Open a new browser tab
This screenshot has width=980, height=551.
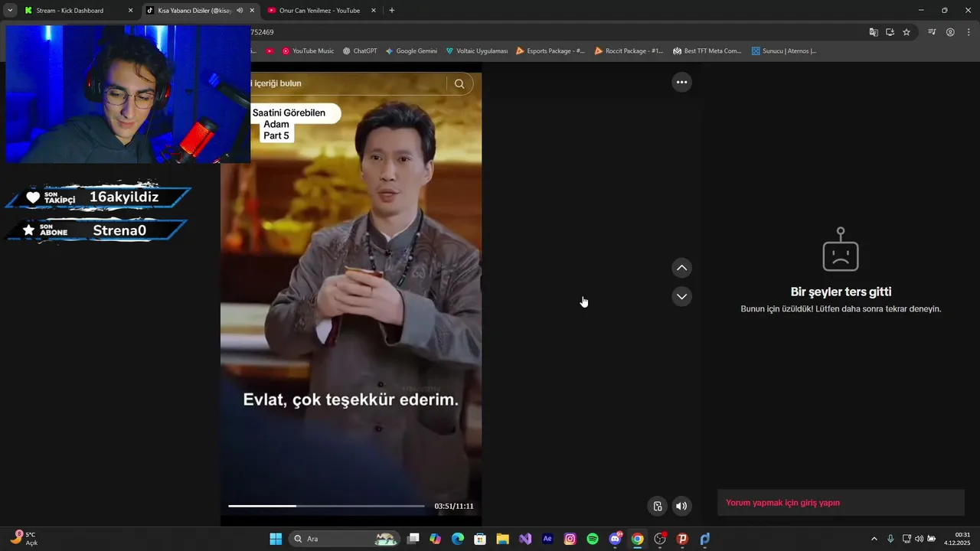coord(392,11)
